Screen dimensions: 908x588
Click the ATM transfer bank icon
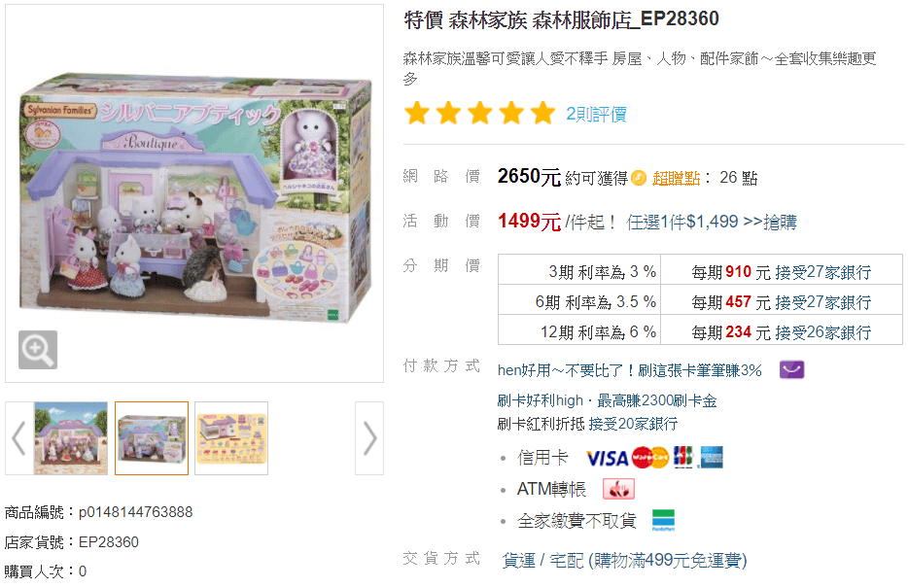pos(618,489)
